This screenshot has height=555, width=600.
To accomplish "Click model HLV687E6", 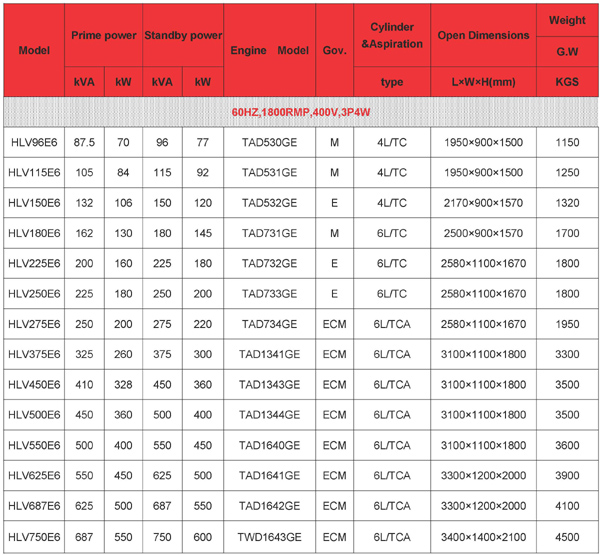I will (x=34, y=506).
